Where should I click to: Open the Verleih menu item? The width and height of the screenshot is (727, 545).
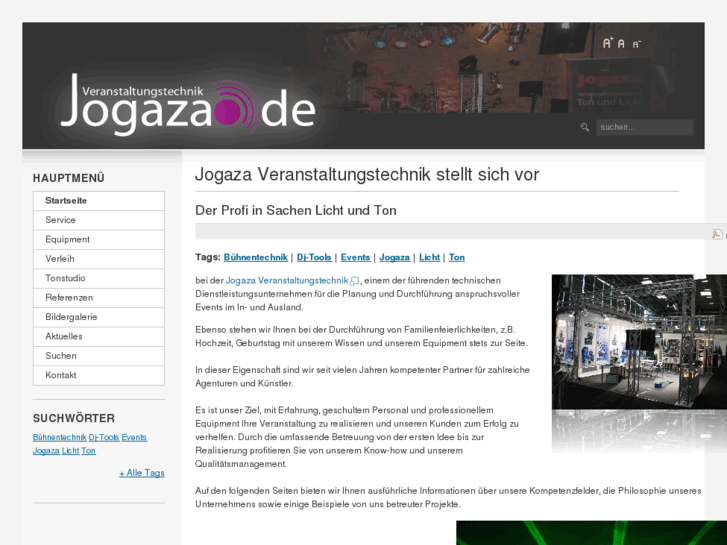tap(99, 259)
